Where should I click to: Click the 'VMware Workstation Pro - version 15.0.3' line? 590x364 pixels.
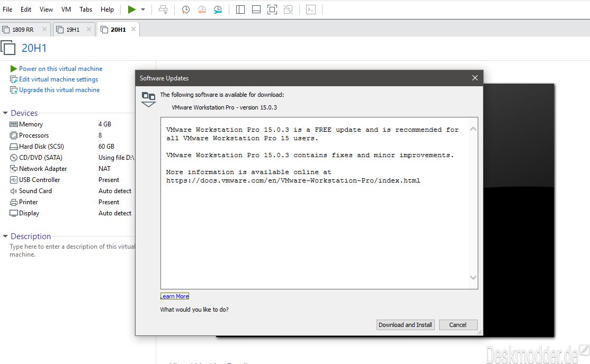pyautogui.click(x=224, y=107)
